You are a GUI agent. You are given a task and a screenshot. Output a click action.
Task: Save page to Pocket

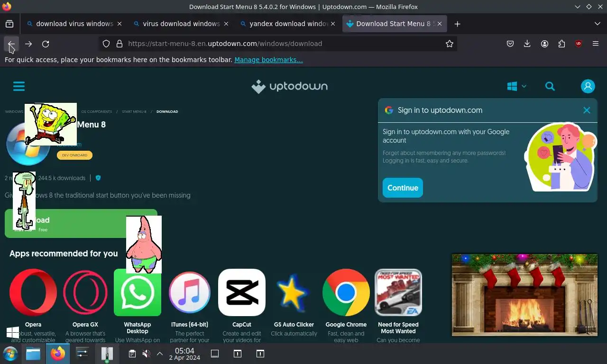(x=510, y=44)
